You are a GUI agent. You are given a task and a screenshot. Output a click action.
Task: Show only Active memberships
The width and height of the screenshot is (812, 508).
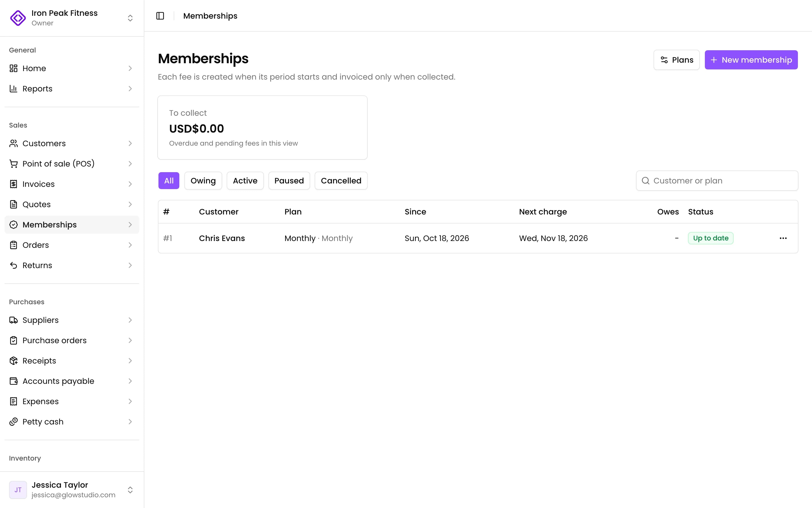tap(245, 181)
